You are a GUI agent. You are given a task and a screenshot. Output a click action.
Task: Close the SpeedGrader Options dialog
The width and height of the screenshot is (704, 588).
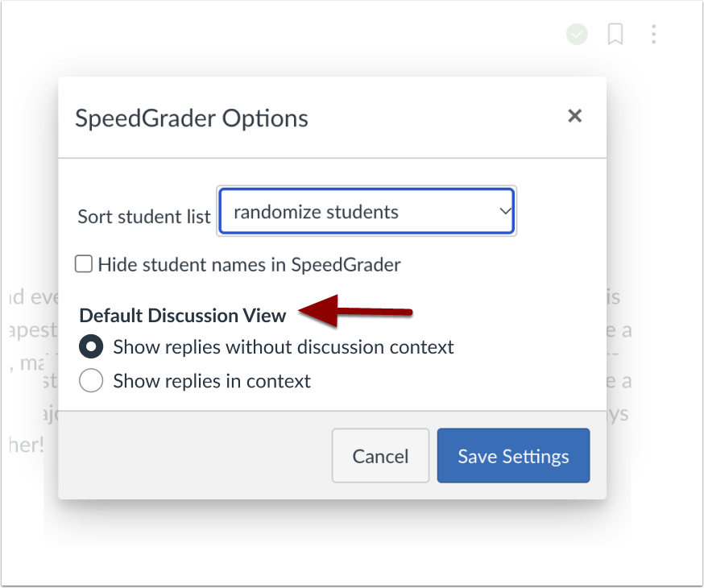coord(574,116)
